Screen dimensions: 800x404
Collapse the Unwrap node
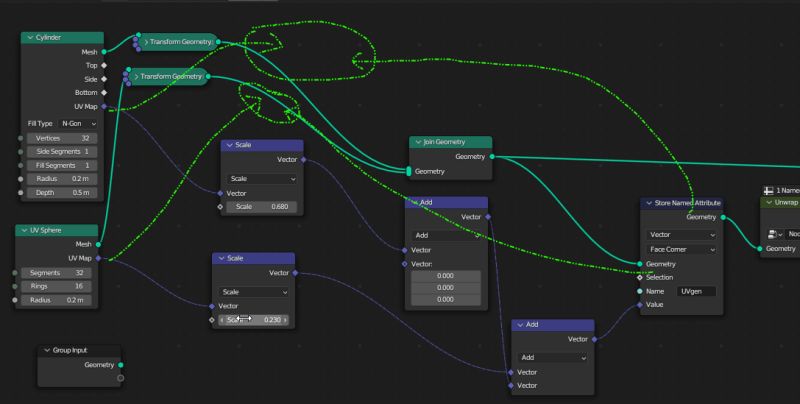click(769, 203)
